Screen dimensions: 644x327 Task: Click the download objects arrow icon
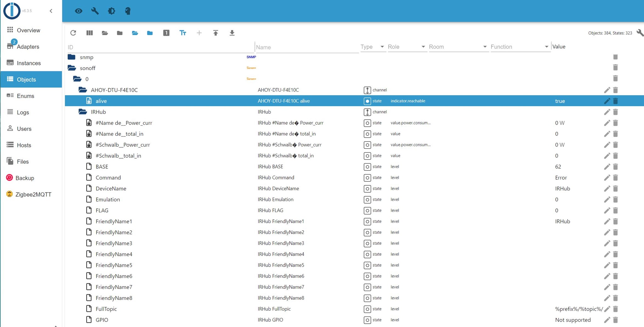[232, 33]
